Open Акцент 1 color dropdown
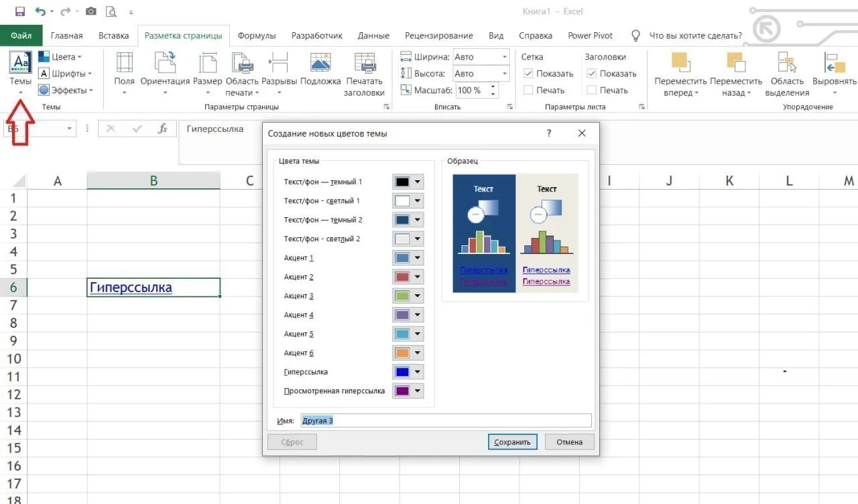The height and width of the screenshot is (504, 858). 418,258
